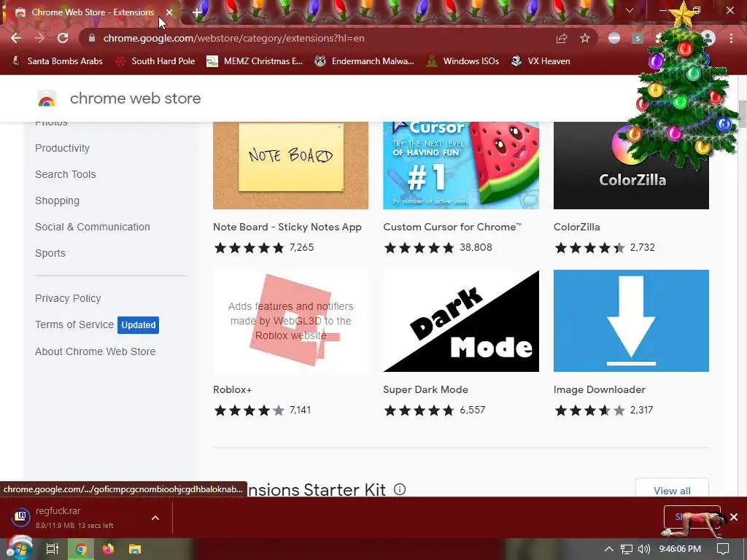Viewport: 747px width, 560px height.
Task: Share this page via the share icon
Action: [561, 38]
